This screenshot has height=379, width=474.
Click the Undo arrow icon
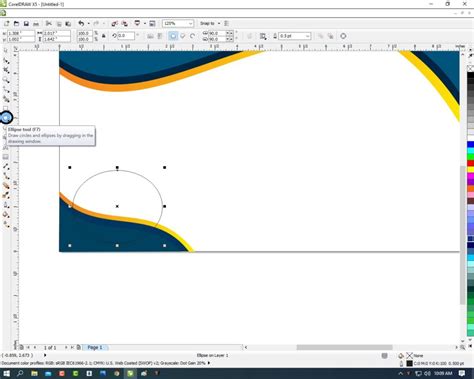[x=81, y=23]
